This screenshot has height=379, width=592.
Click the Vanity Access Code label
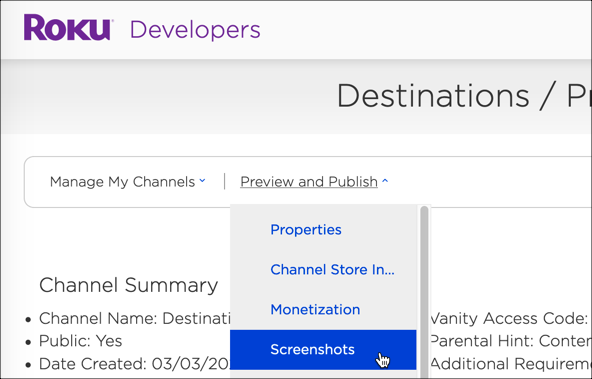click(x=510, y=319)
